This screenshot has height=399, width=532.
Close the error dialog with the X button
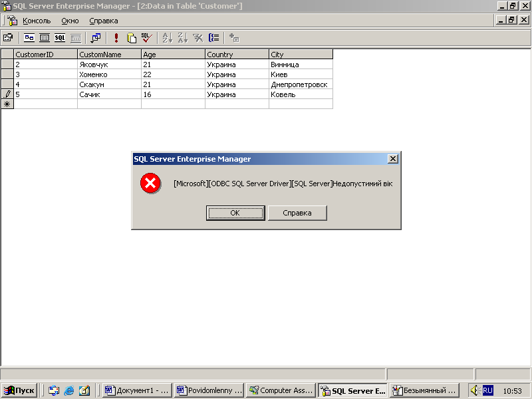pos(392,159)
